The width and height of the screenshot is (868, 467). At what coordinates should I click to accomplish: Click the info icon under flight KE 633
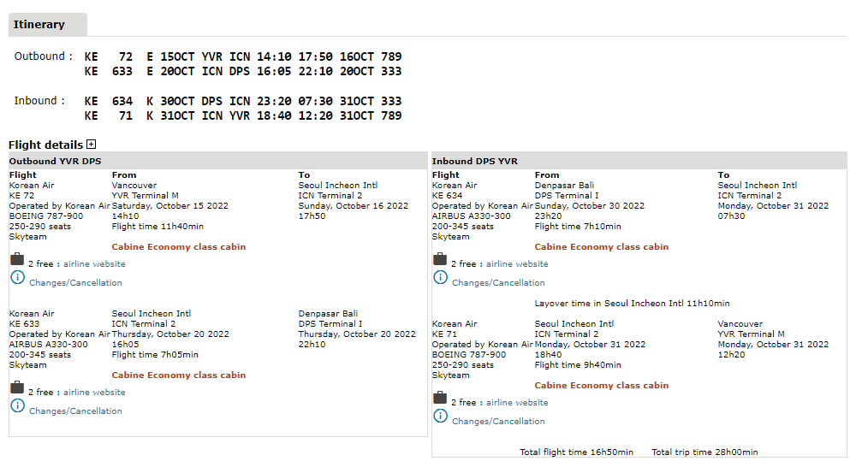(x=17, y=406)
